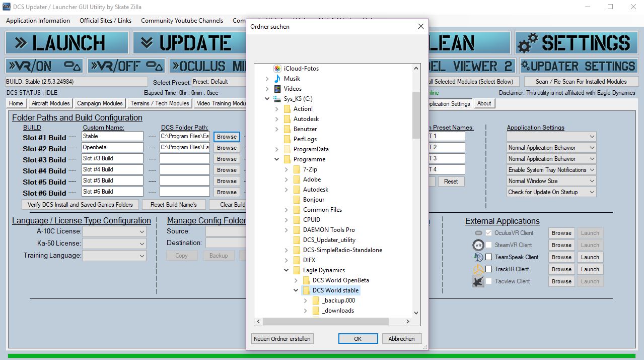Collapse the Sys_K5 (C:) tree node
This screenshot has height=360, width=644.
[267, 99]
